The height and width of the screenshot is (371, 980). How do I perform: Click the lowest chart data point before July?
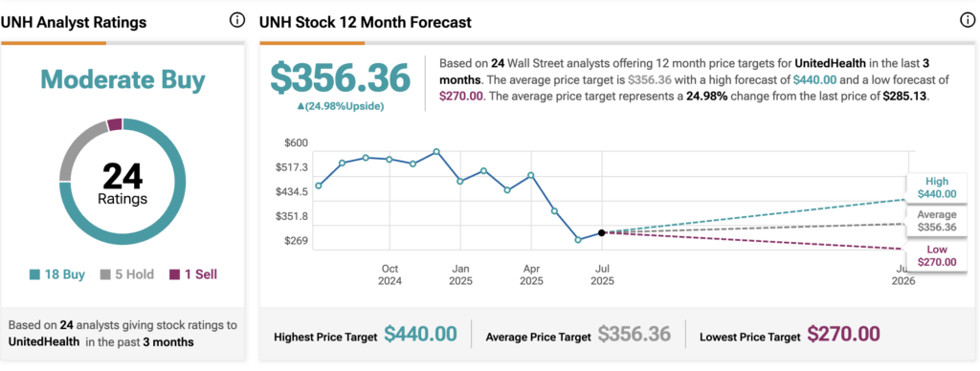pyautogui.click(x=578, y=239)
